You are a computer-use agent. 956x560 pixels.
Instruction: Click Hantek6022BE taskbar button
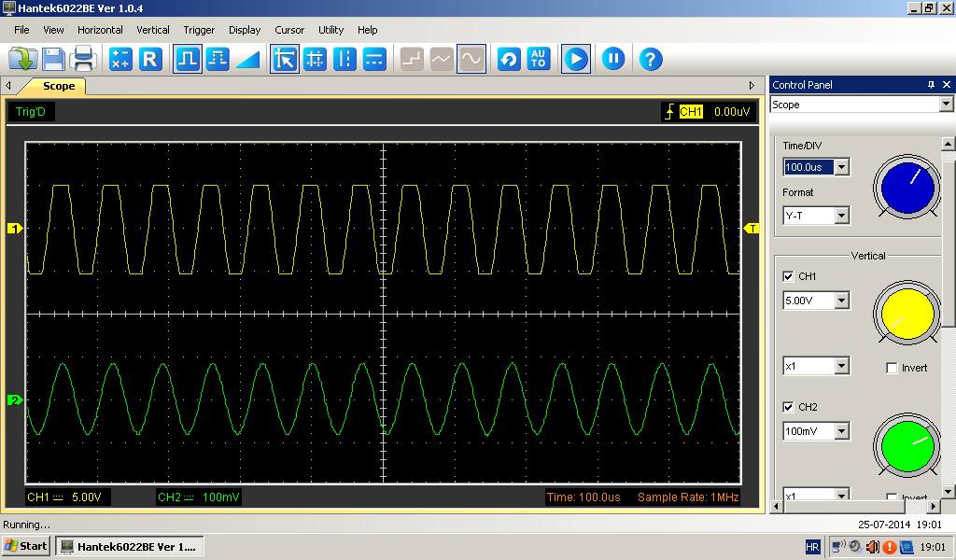(129, 546)
